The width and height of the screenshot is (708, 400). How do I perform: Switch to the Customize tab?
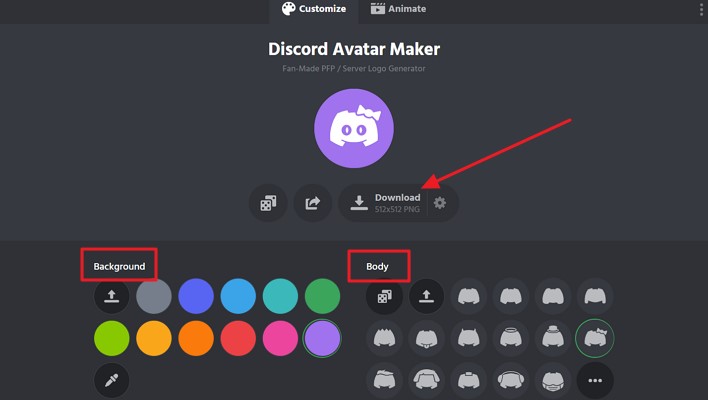(x=314, y=9)
